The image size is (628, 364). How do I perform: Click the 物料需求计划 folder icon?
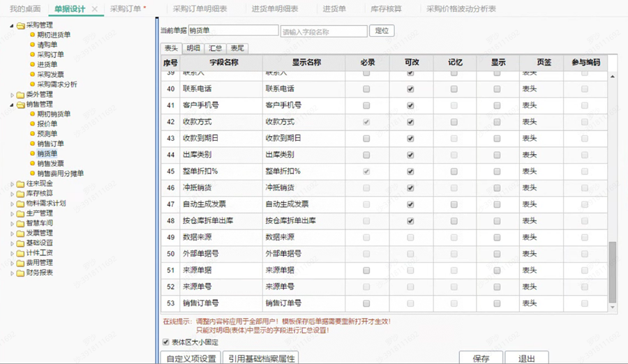coord(20,204)
